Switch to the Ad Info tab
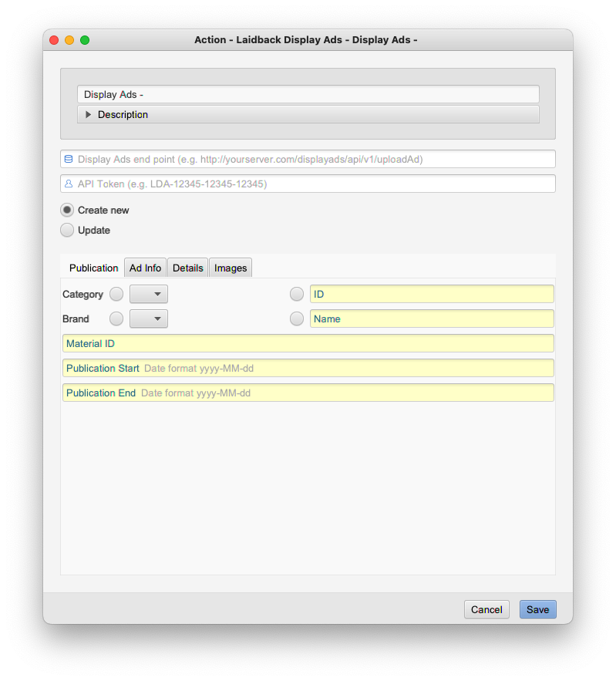 tap(146, 268)
